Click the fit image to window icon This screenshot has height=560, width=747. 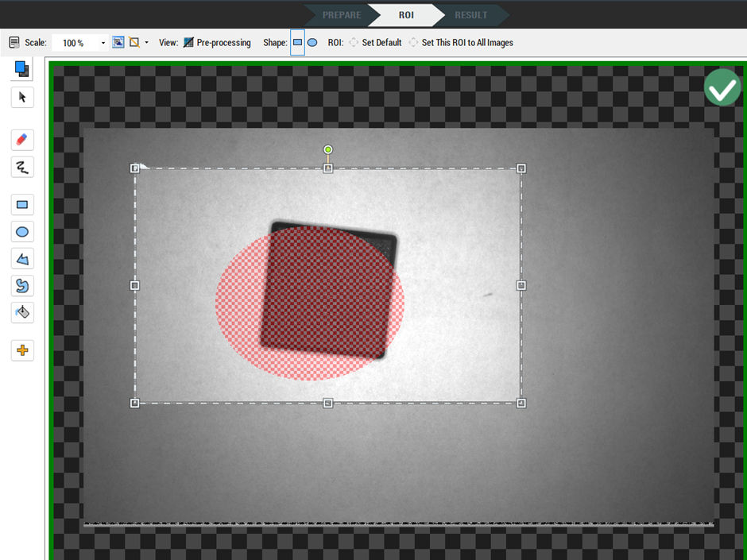118,42
